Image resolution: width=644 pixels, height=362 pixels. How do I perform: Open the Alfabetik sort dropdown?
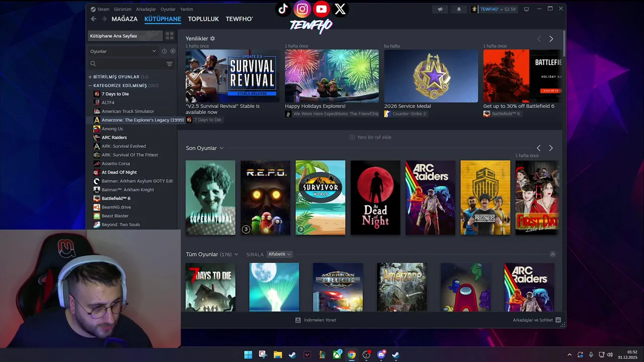279,254
